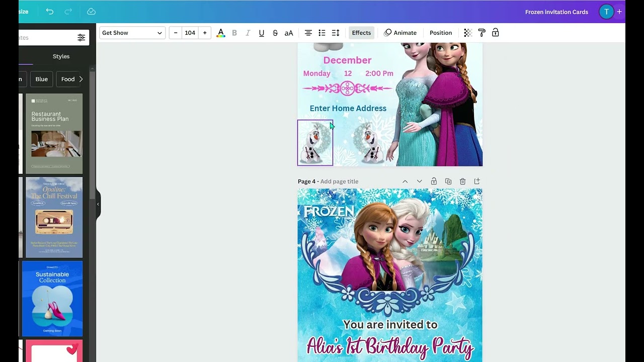The width and height of the screenshot is (644, 362).
Task: Toggle bold formatting
Action: pyautogui.click(x=234, y=33)
